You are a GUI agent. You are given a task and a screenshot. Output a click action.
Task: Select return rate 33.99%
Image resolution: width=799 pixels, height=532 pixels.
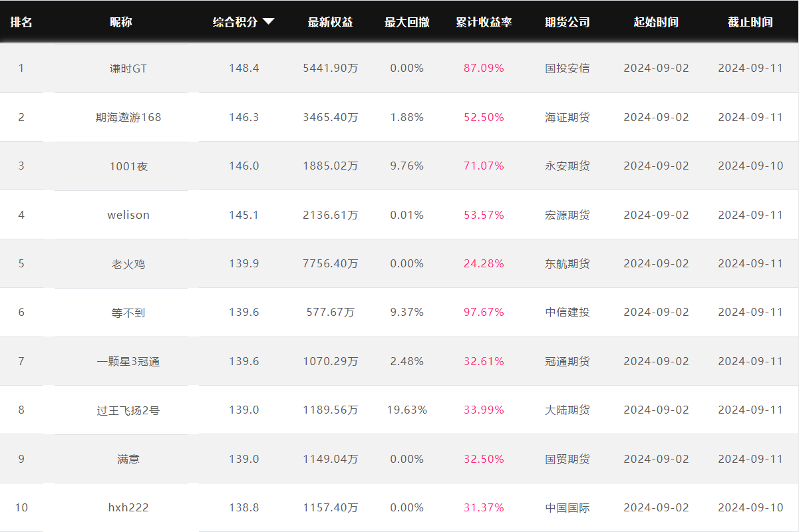click(484, 410)
